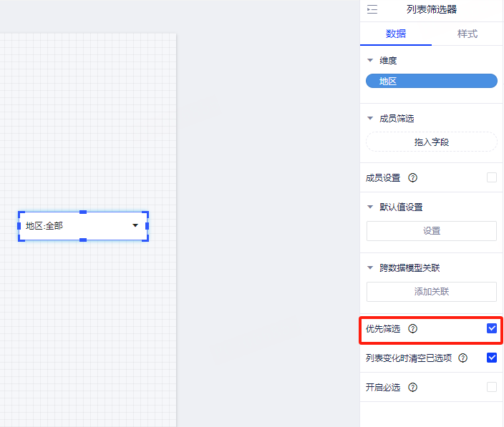Collapse the 列表筛选器 panel via top-left icon
Image resolution: width=504 pixels, height=427 pixels.
372,10
